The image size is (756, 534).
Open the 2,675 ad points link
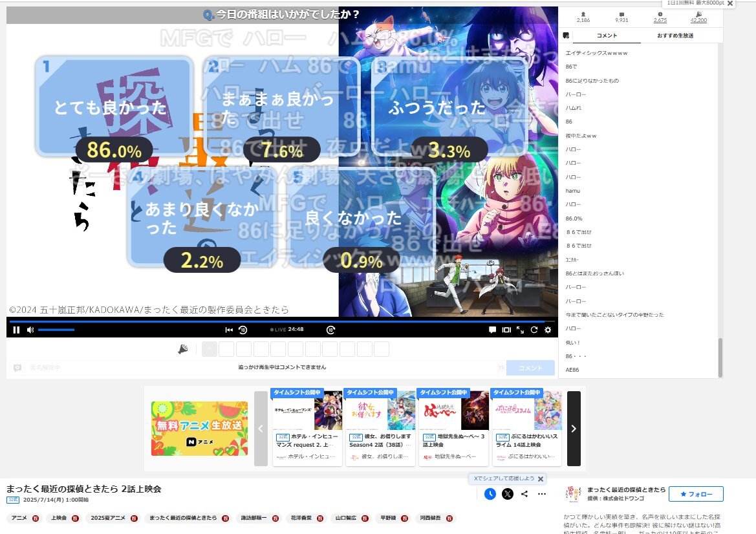[660, 20]
